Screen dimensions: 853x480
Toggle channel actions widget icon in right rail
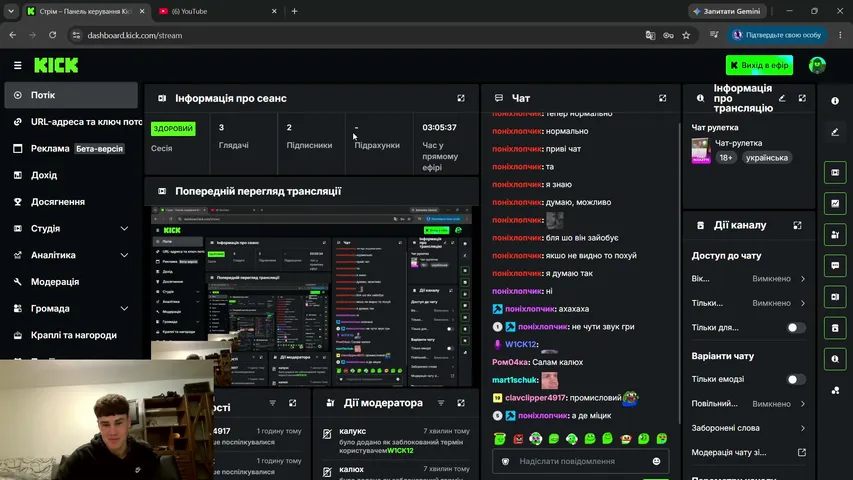pos(835,328)
